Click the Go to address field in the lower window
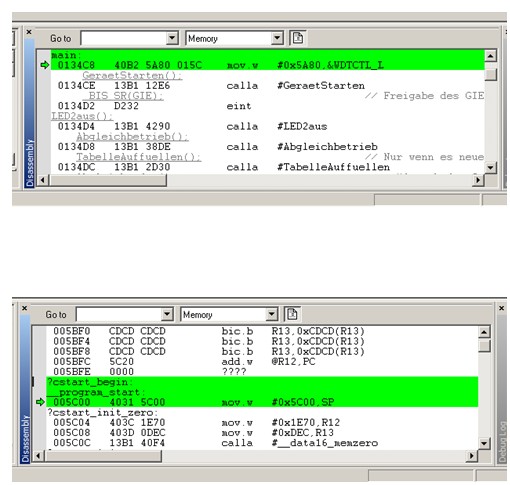Screen dimensions: 510x485 click(119, 314)
